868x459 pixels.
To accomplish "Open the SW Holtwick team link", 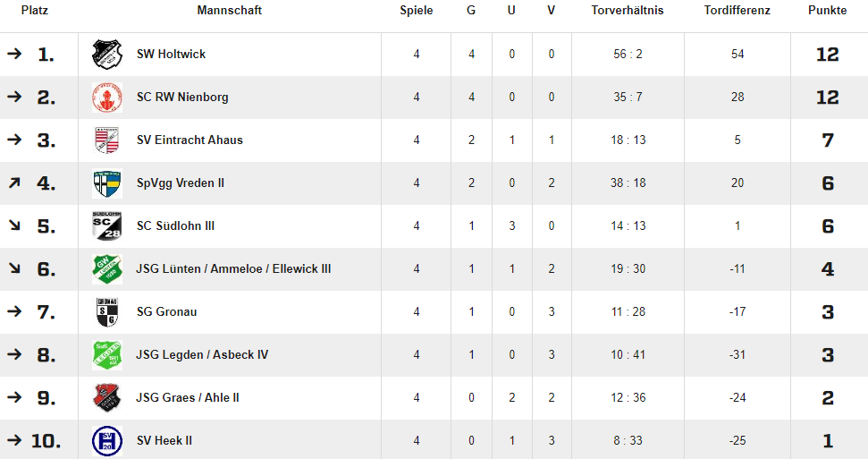I will (171, 55).
